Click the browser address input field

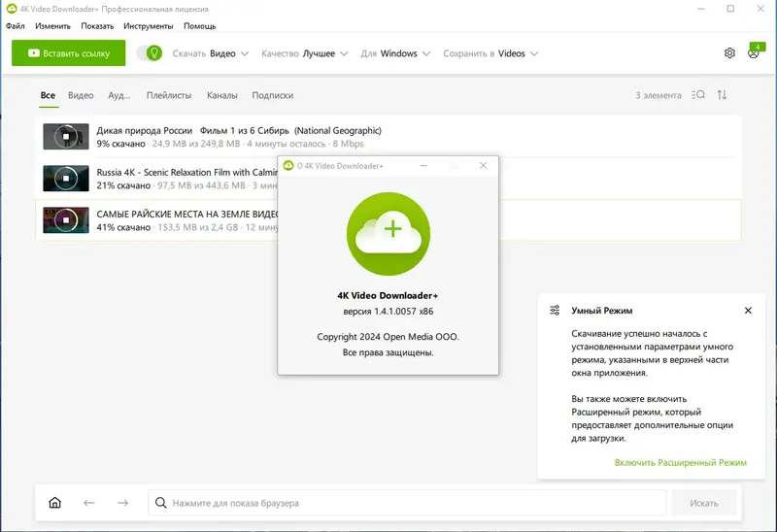pyautogui.click(x=408, y=503)
